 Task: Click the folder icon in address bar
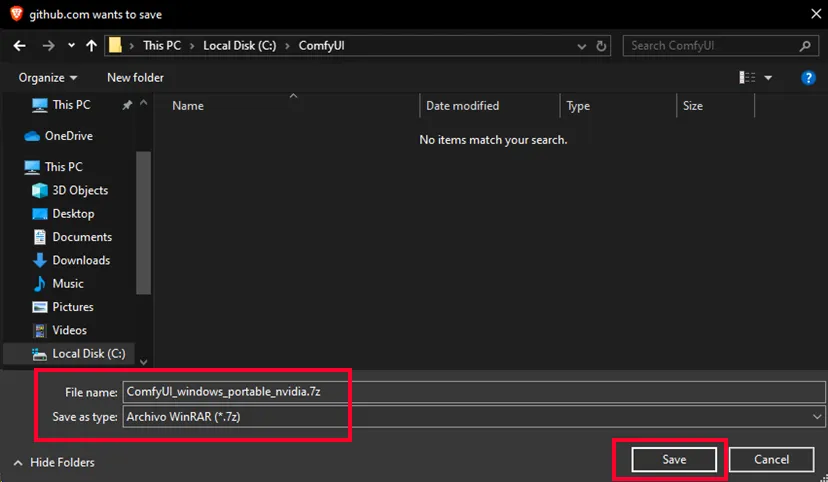[115, 45]
